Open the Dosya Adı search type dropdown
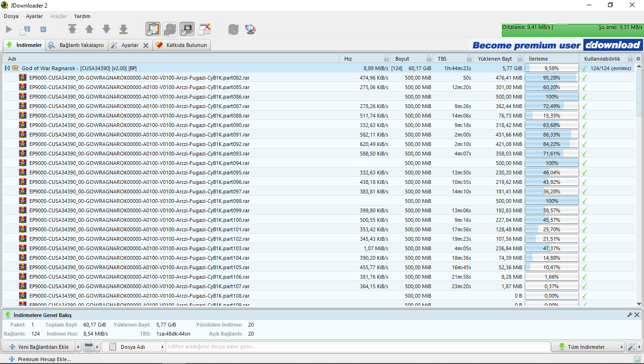 [x=134, y=347]
